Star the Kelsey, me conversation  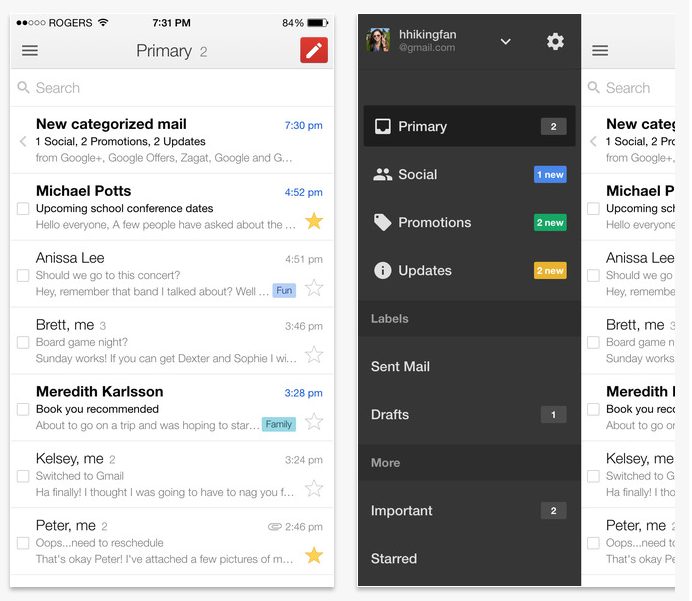[314, 488]
